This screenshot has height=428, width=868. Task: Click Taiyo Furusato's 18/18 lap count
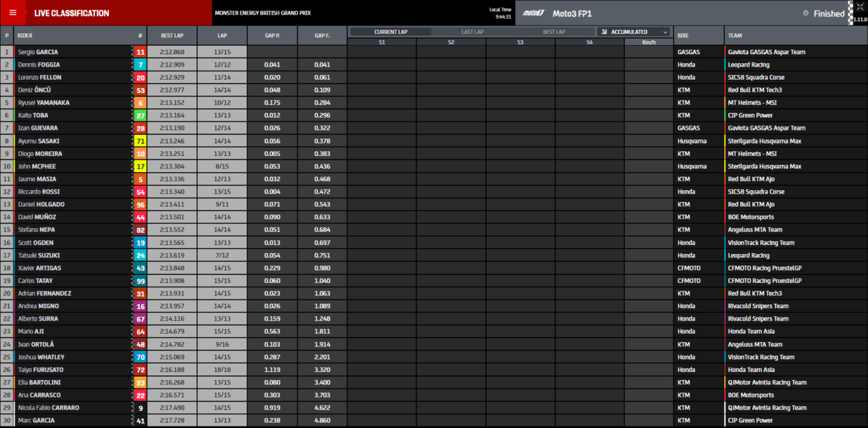pos(222,370)
